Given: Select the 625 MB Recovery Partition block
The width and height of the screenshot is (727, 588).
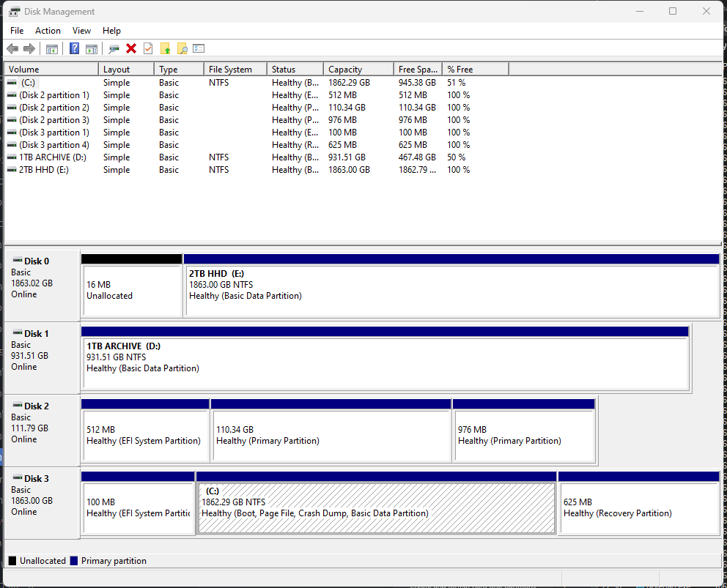Looking at the screenshot, I should coord(638,507).
